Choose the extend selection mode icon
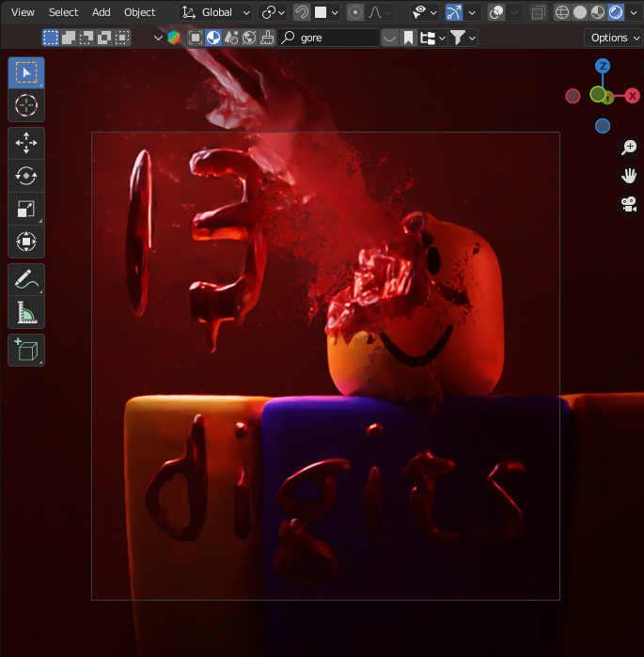This screenshot has width=644, height=657. [x=69, y=38]
